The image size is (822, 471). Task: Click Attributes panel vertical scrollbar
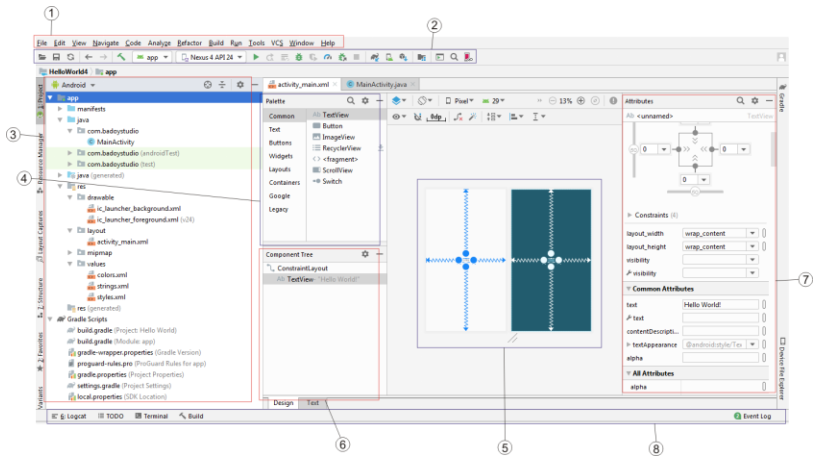(773, 148)
